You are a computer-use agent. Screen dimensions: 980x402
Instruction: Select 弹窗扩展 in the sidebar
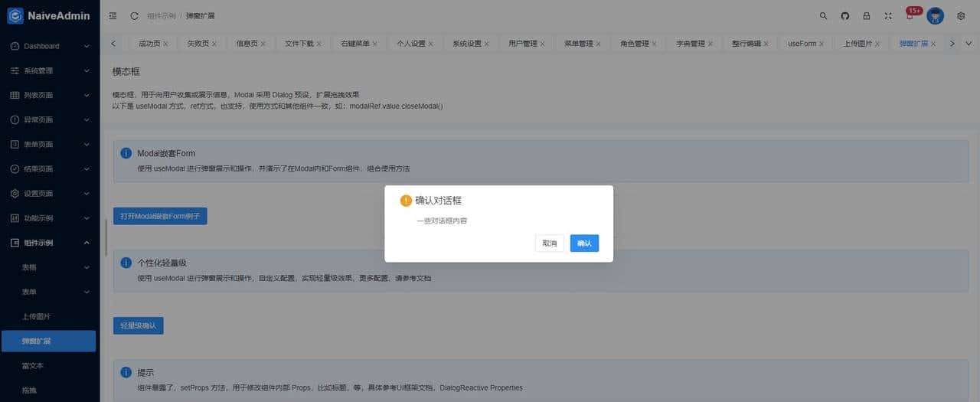(x=50, y=341)
